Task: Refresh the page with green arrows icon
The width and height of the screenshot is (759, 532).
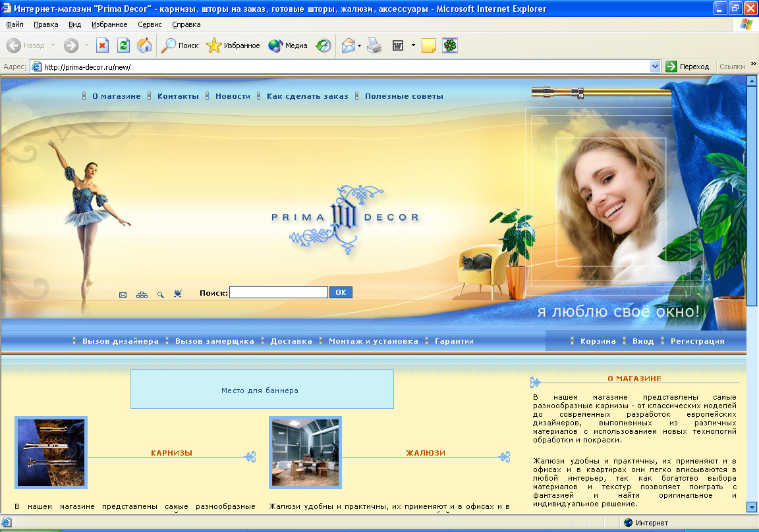Action: pyautogui.click(x=124, y=45)
